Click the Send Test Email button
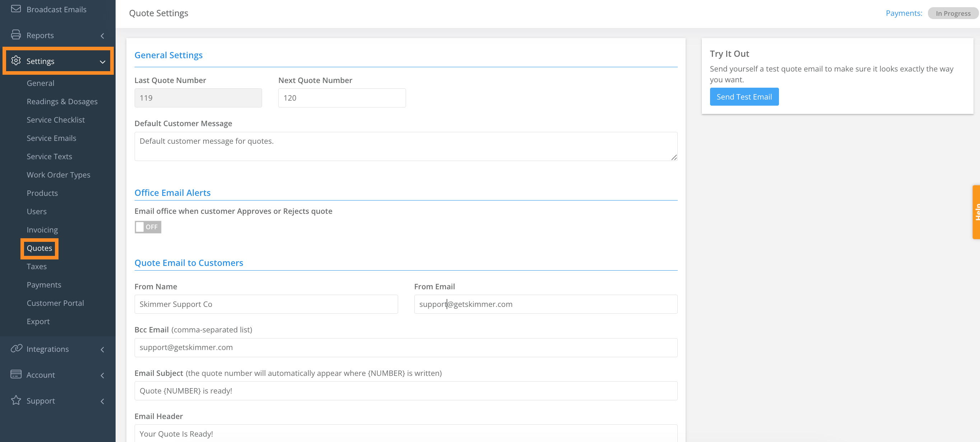 [744, 97]
